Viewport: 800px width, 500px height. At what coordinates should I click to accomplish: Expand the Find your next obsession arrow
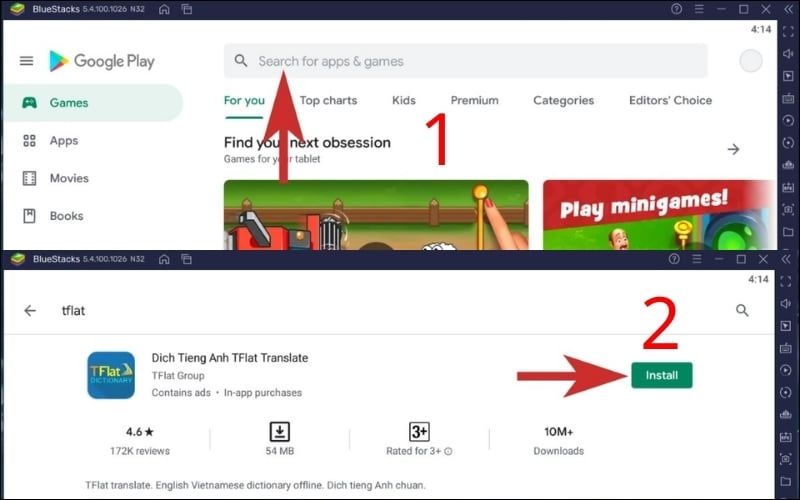733,149
